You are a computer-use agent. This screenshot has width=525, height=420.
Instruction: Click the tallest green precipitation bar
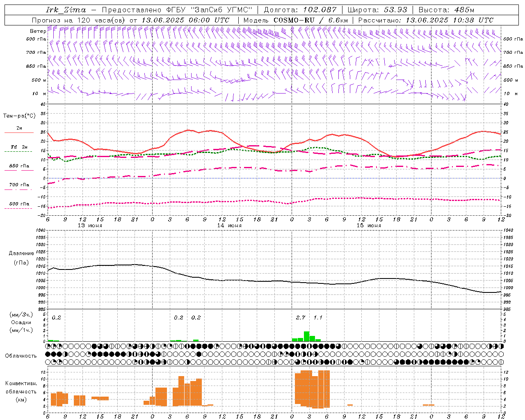click(306, 336)
